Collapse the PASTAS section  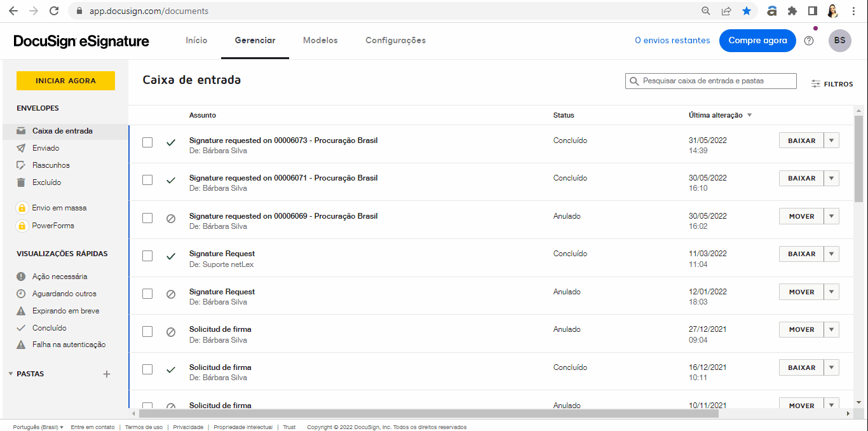(x=11, y=374)
